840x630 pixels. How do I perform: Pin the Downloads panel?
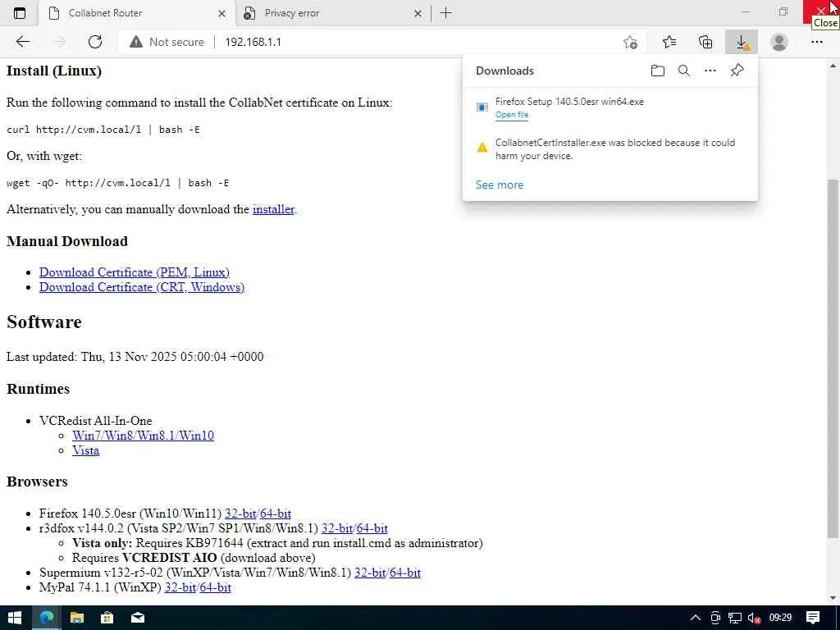point(737,71)
